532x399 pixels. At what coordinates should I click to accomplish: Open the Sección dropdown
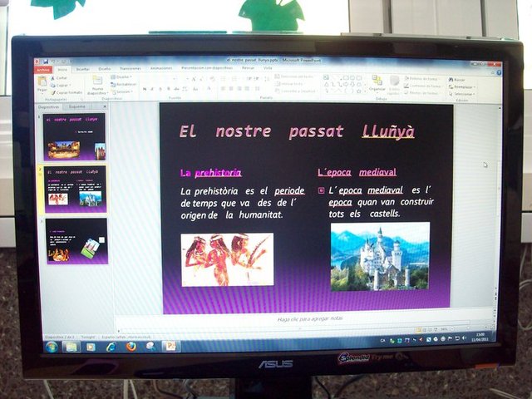tap(122, 91)
